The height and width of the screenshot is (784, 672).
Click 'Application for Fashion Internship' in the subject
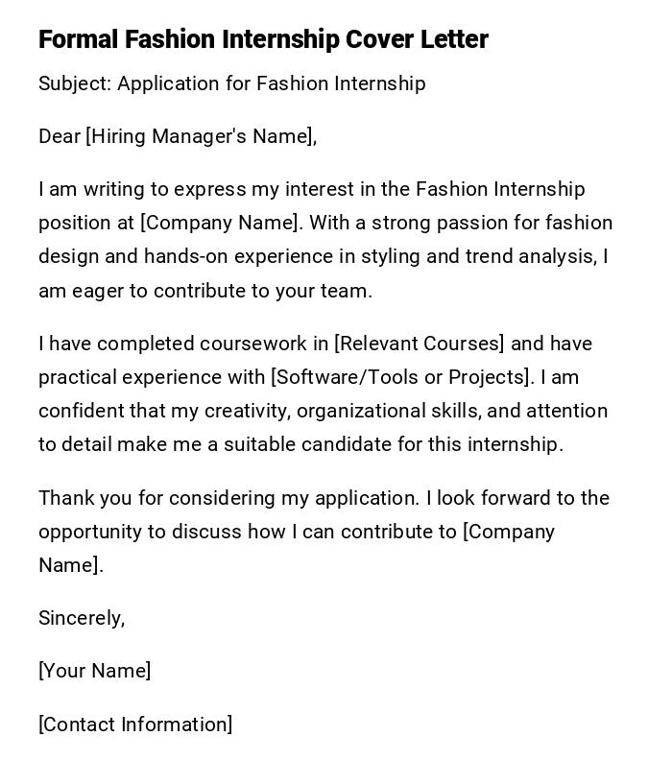point(272,84)
